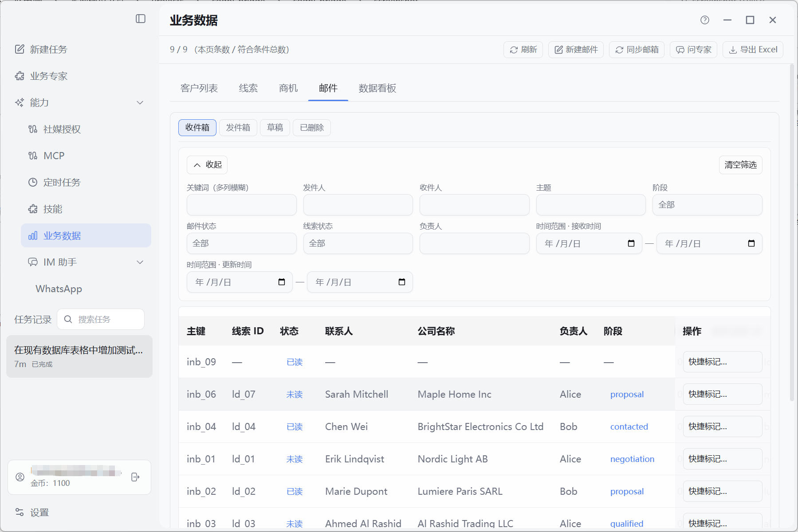Click proposal stage link for Sarah Mitchell
This screenshot has width=798, height=532.
[627, 394]
